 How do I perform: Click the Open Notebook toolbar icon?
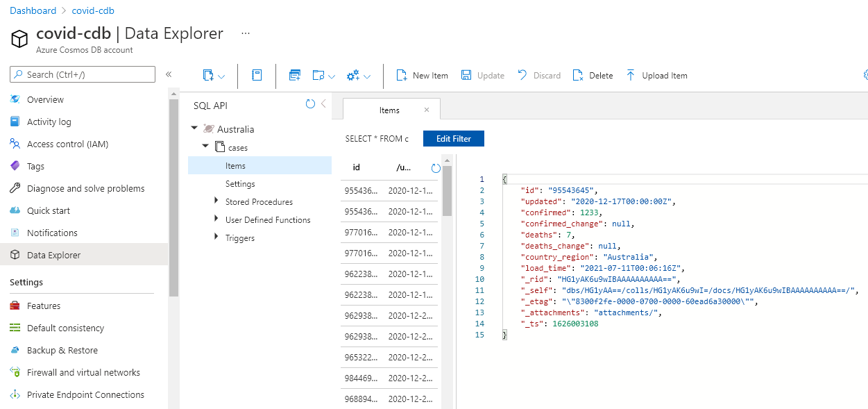257,75
